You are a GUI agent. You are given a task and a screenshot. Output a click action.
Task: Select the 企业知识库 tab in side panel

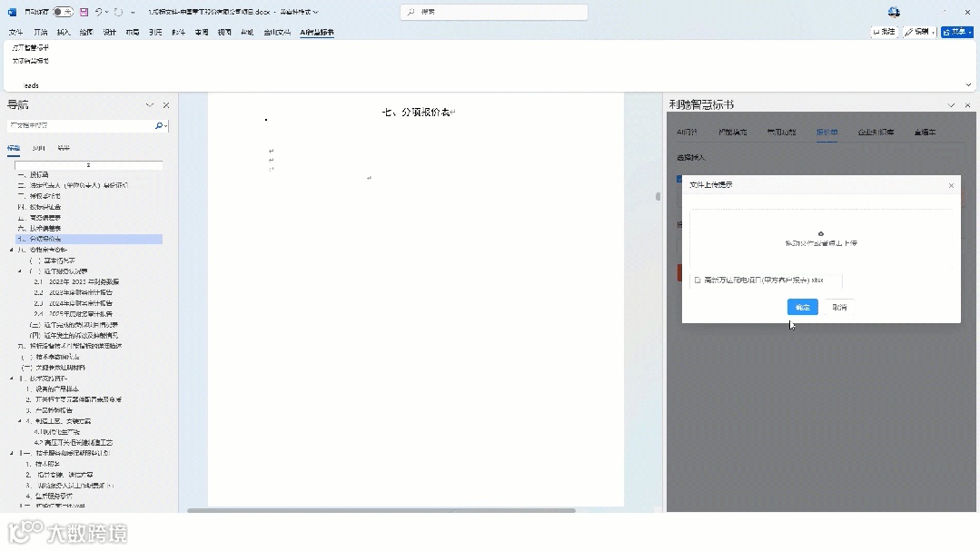pyautogui.click(x=876, y=133)
